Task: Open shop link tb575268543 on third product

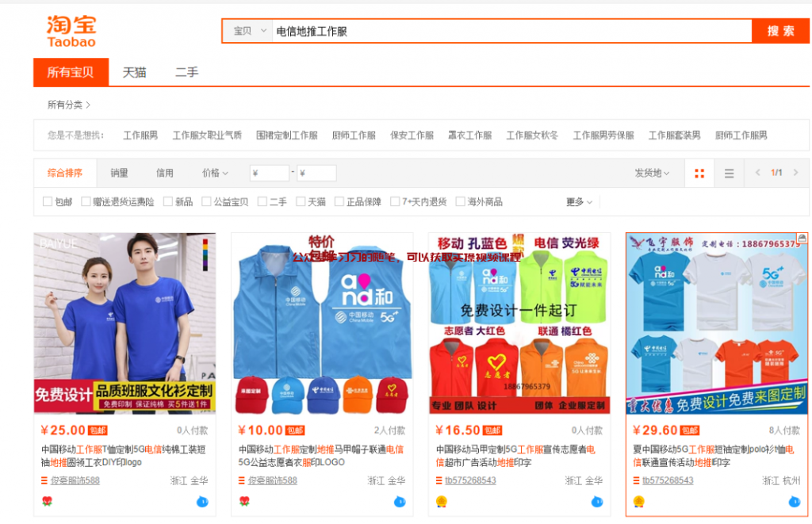Action: [469, 480]
